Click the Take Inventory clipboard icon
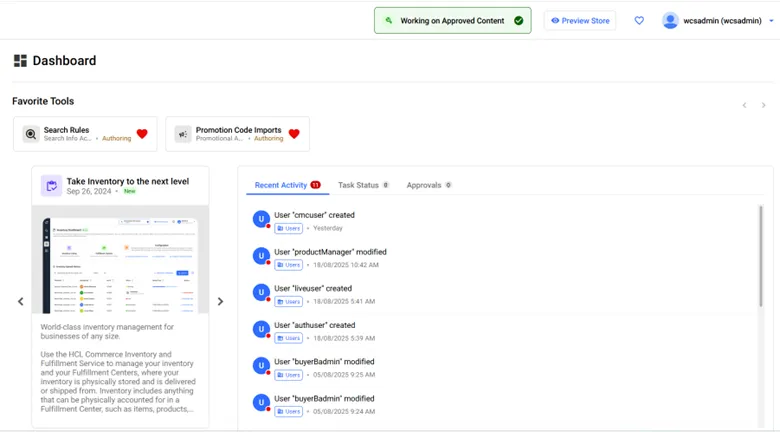 [x=51, y=186]
